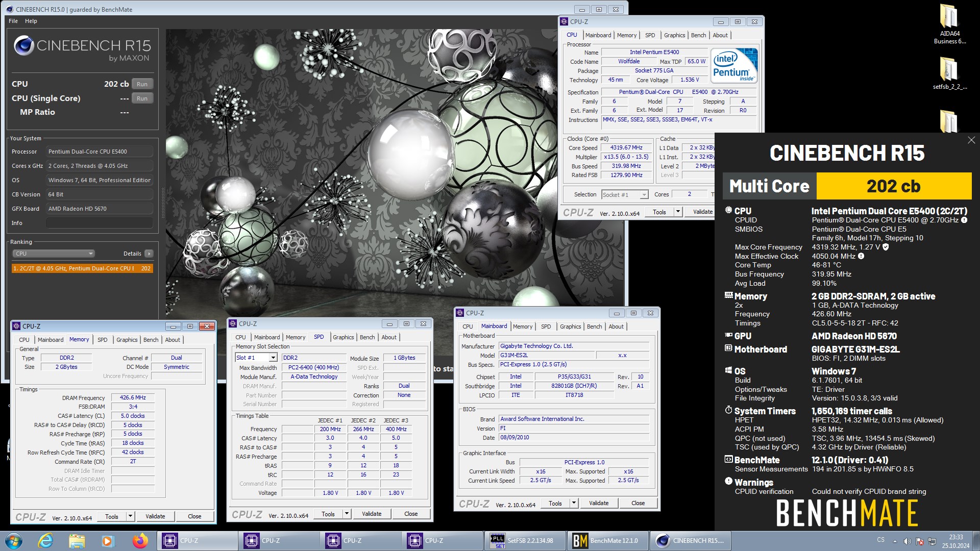980x551 pixels.
Task: Click Validate in Mainboard CPU-Z window
Action: 599,503
